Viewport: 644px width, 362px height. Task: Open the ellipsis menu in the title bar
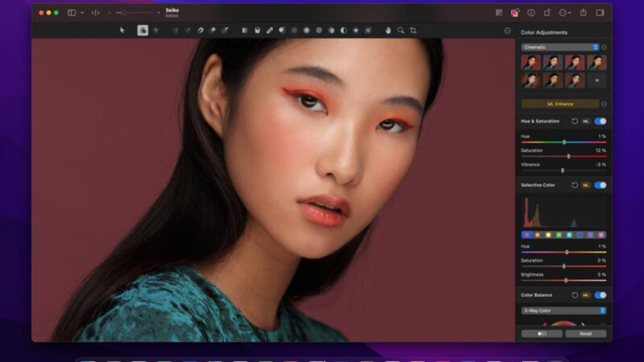click(565, 13)
